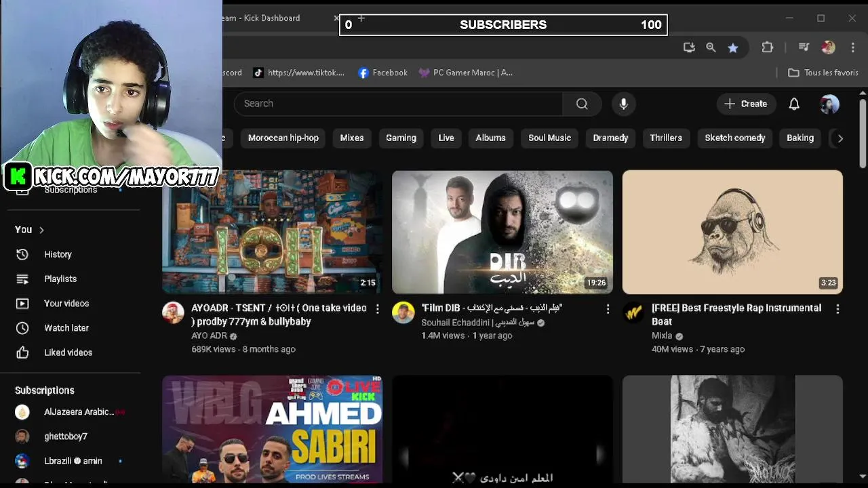Click the Chrome zoom magnifier icon
The image size is (868, 488).
click(711, 47)
